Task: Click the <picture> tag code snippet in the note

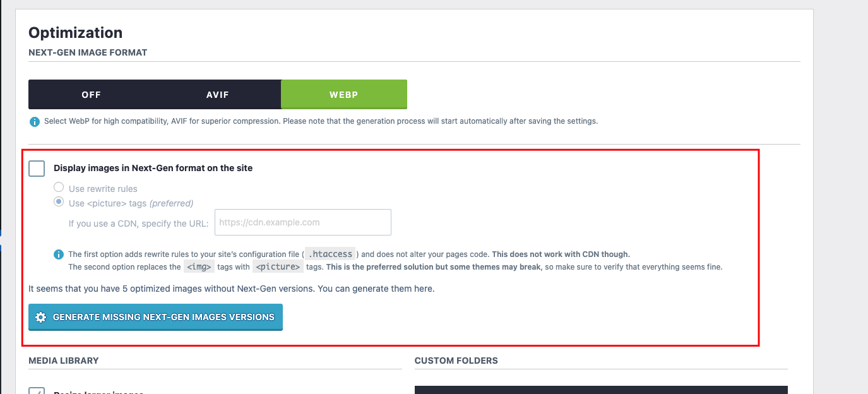Action: [x=278, y=267]
